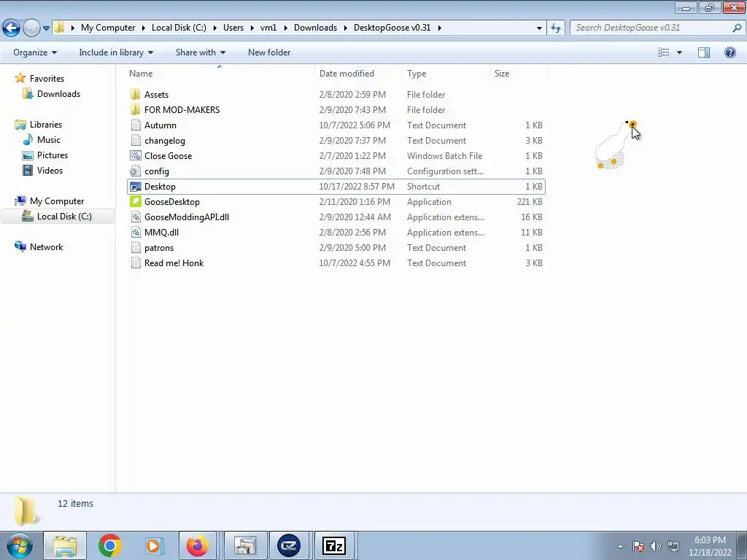Open Network in the navigation pane
Image resolution: width=747 pixels, height=560 pixels.
tap(46, 246)
